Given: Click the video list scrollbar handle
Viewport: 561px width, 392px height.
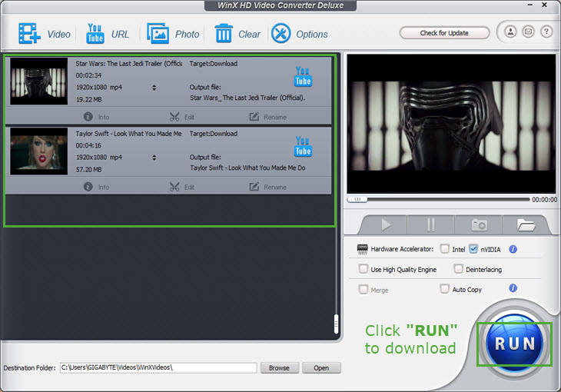Looking at the screenshot, I should click(x=336, y=324).
